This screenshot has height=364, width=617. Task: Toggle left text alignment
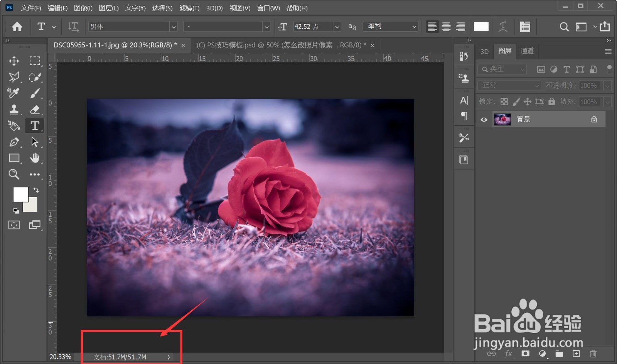pyautogui.click(x=432, y=27)
